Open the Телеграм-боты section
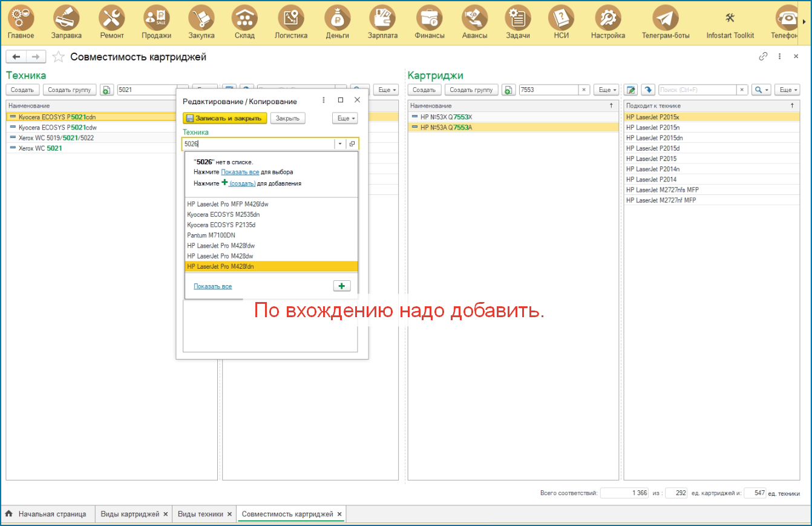The height and width of the screenshot is (526, 812). 666,22
